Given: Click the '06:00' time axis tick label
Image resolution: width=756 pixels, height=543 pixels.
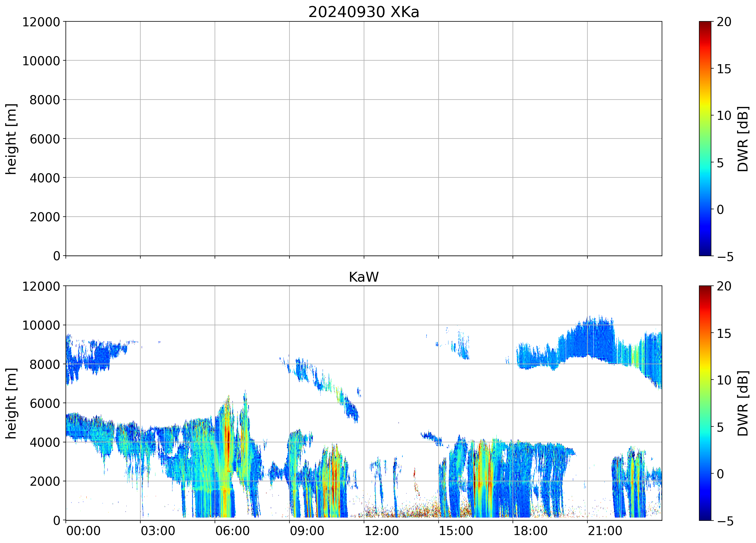Looking at the screenshot, I should 232,531.
